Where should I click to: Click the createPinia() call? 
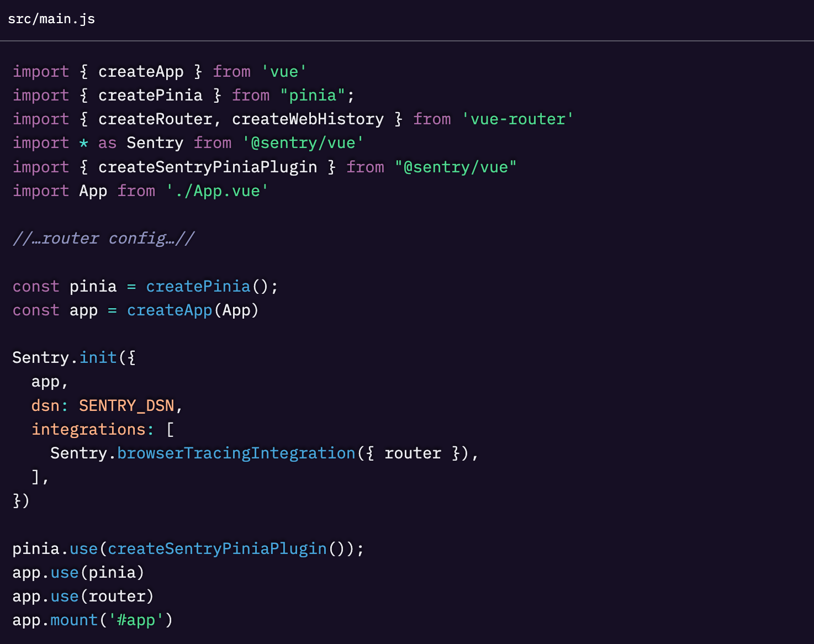pos(207,287)
